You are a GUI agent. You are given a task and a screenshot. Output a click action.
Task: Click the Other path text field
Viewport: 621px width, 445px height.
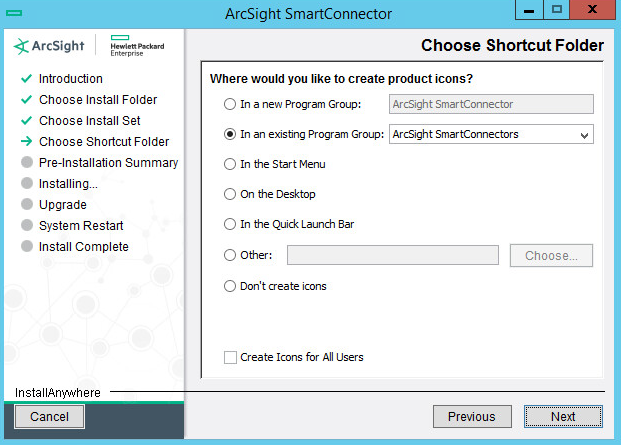point(392,255)
